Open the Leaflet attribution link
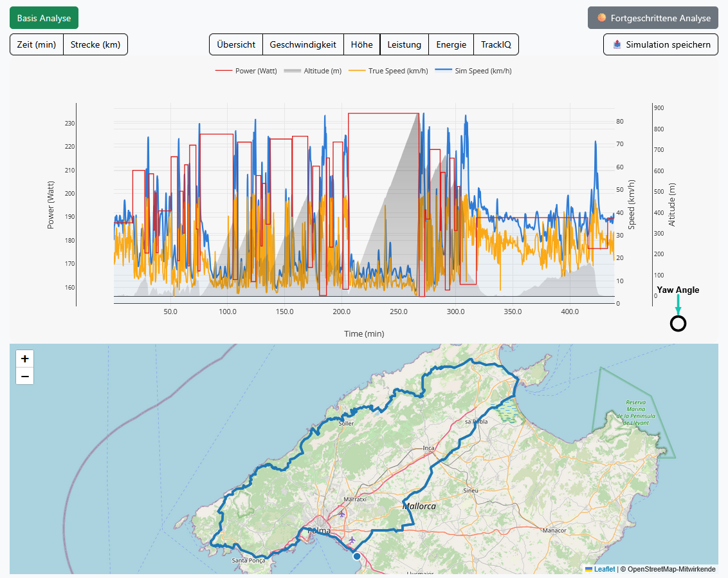 (604, 569)
